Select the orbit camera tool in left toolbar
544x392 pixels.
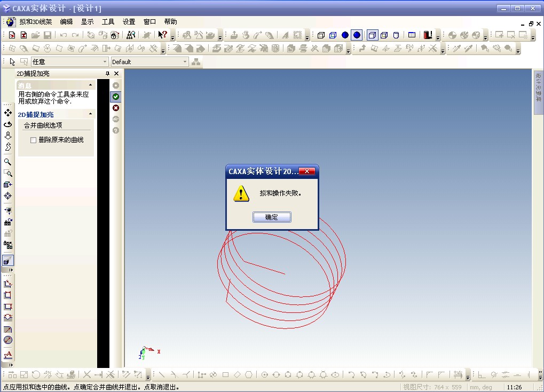[7, 124]
